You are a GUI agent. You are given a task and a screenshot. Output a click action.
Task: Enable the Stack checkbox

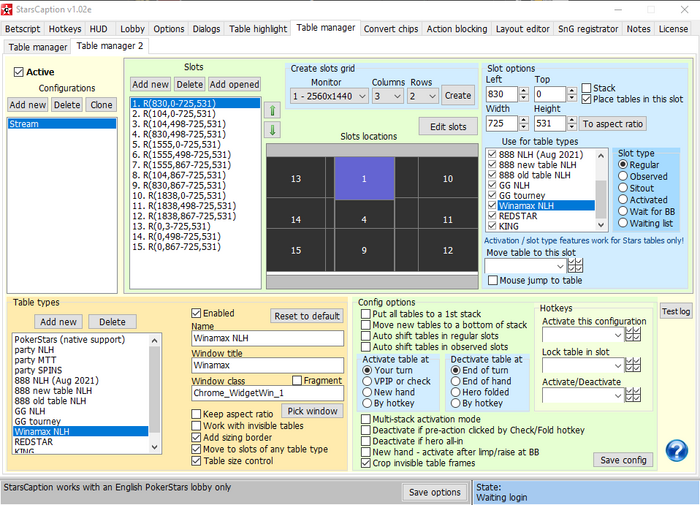click(x=586, y=88)
